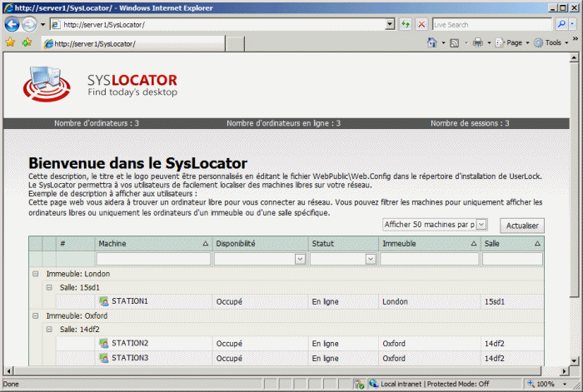The image size is (583, 392).
Task: Open a new blank tab
Action: [235, 44]
